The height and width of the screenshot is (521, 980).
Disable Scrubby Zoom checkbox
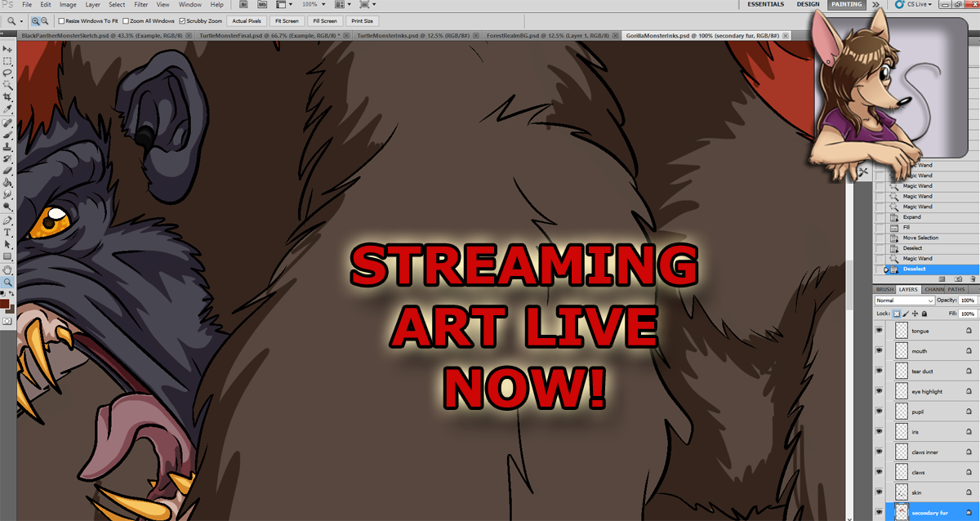(x=182, y=20)
